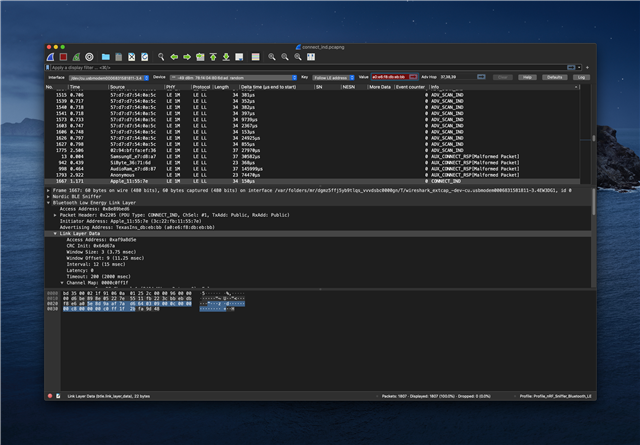
Task: Stop the running capture with the red square
Action: pos(63,57)
